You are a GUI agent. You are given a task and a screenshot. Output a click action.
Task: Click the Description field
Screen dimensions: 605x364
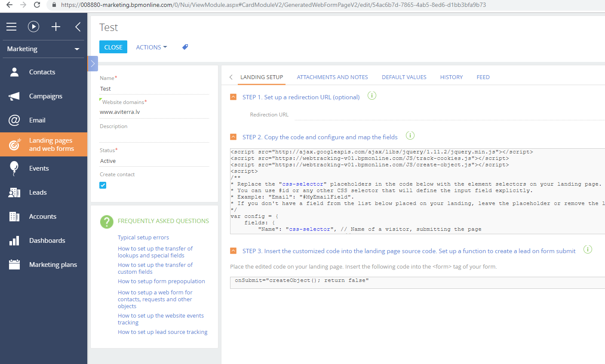tap(154, 137)
